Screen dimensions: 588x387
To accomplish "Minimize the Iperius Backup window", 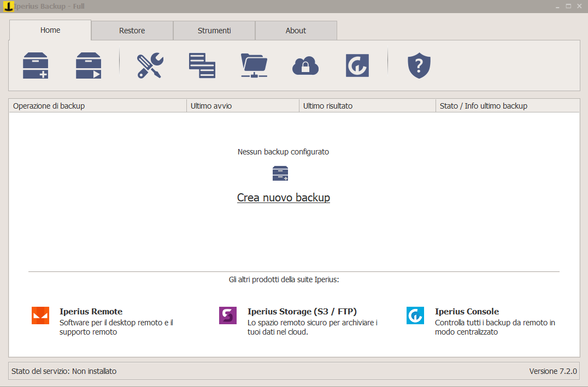I will click(x=557, y=7).
